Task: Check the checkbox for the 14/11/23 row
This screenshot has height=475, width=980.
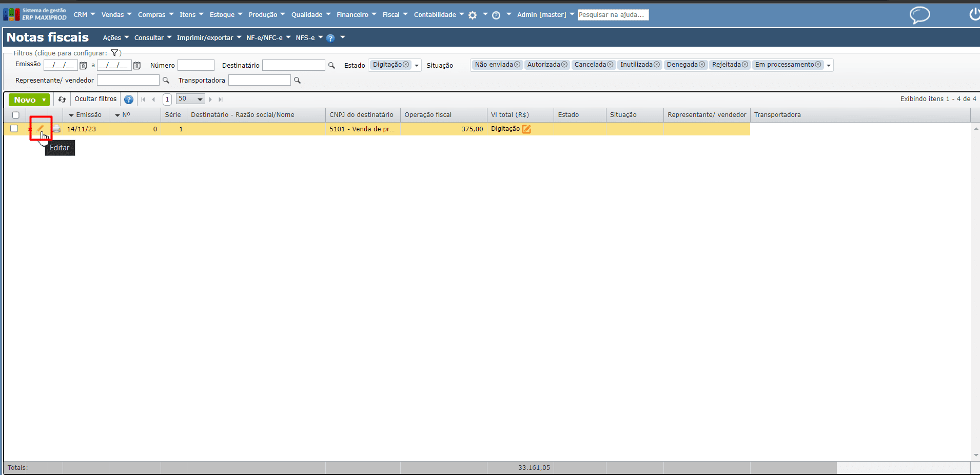Action: (14, 129)
